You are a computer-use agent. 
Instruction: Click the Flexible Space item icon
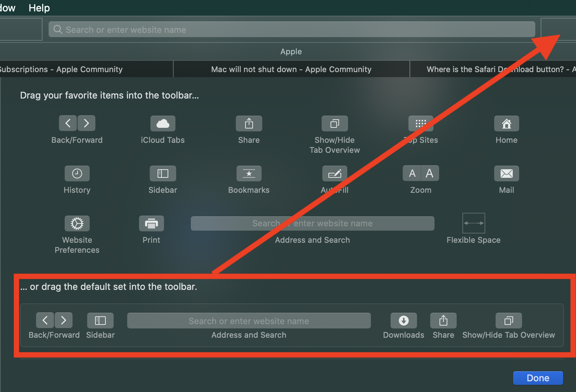[474, 223]
